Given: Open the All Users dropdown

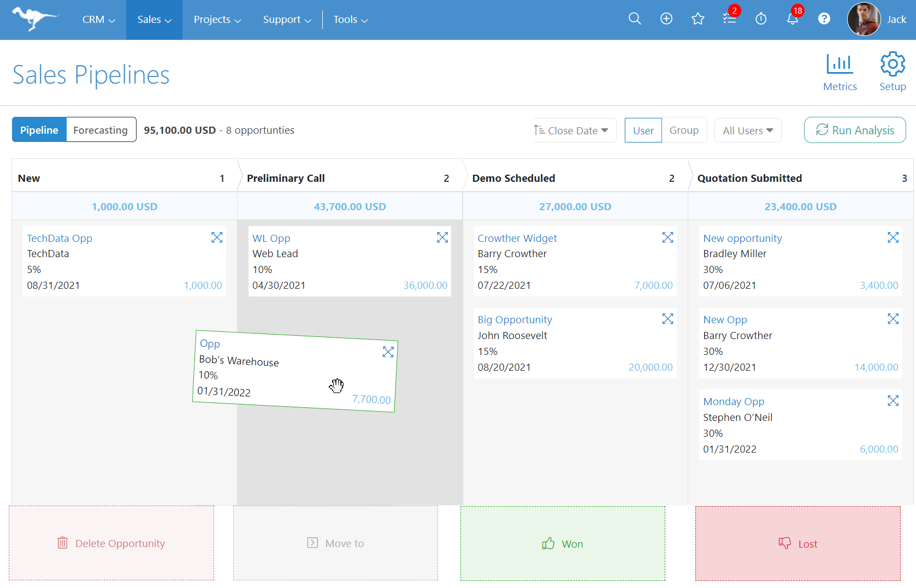Looking at the screenshot, I should (747, 130).
